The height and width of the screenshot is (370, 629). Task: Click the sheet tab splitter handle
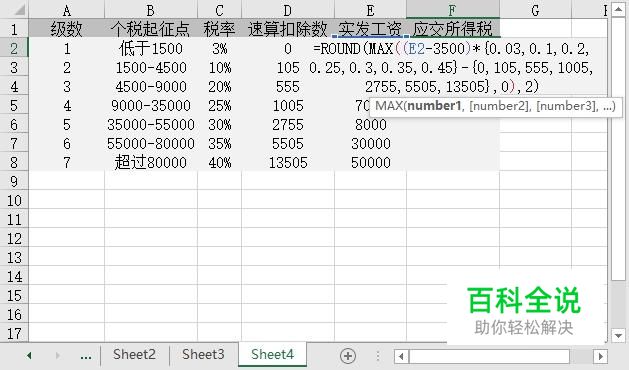[377, 356]
